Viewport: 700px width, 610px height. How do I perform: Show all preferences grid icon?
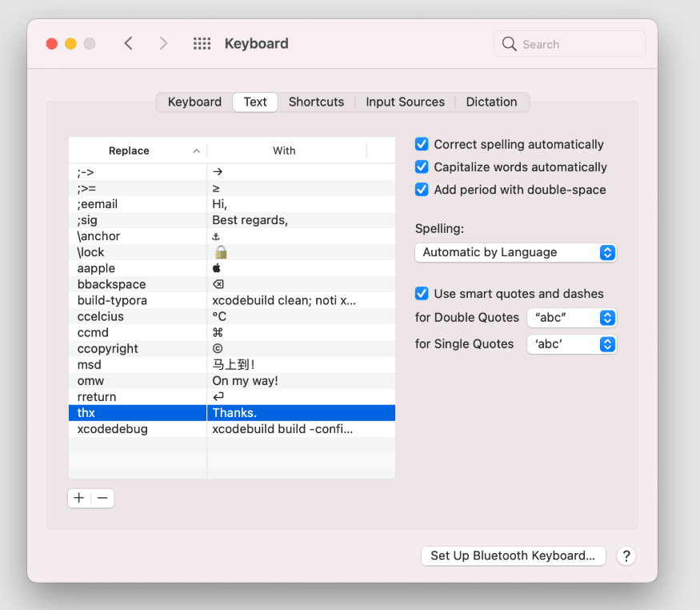pyautogui.click(x=202, y=43)
